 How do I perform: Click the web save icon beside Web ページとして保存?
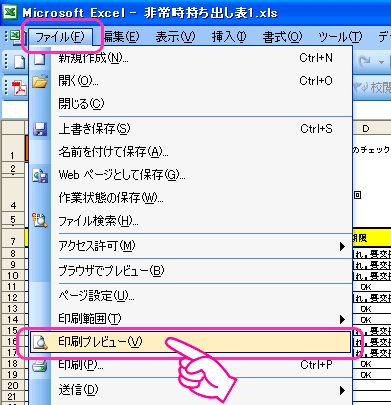pos(40,175)
